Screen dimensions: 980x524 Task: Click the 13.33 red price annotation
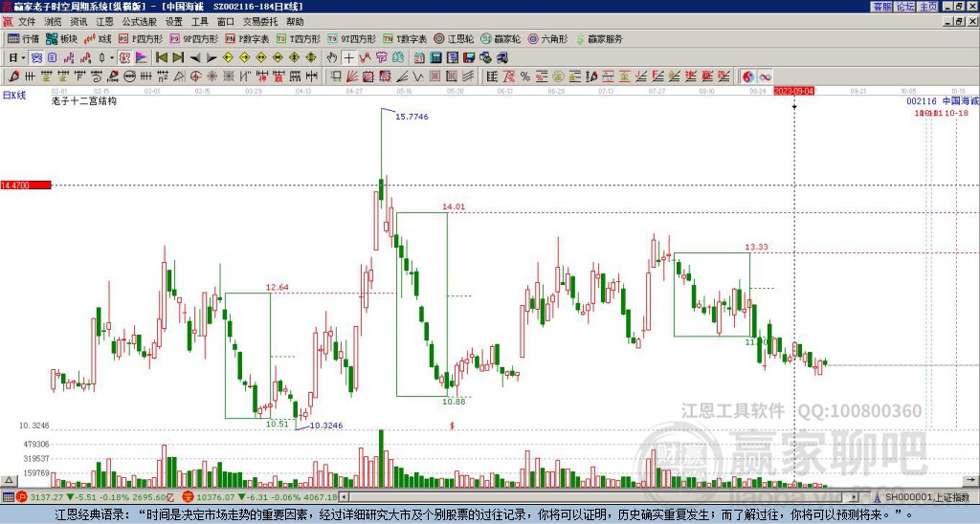tap(756, 247)
